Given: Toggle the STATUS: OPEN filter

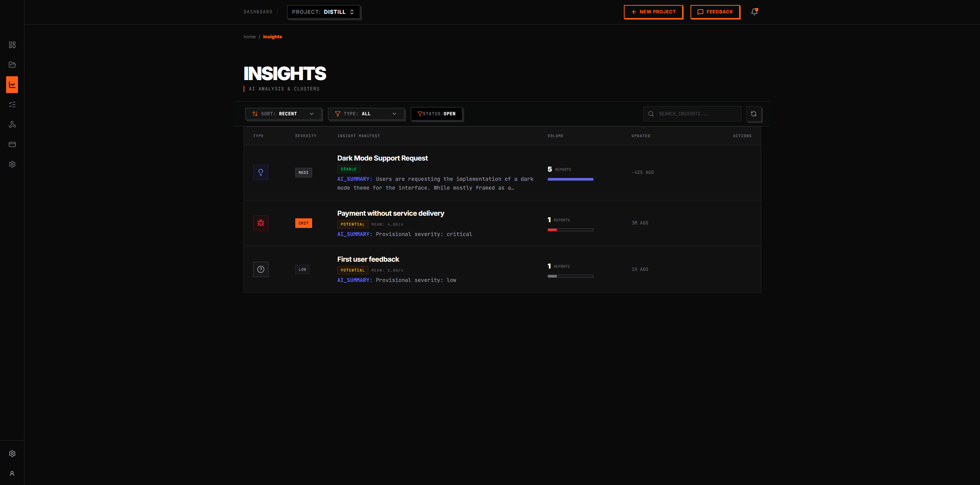Looking at the screenshot, I should (x=436, y=114).
